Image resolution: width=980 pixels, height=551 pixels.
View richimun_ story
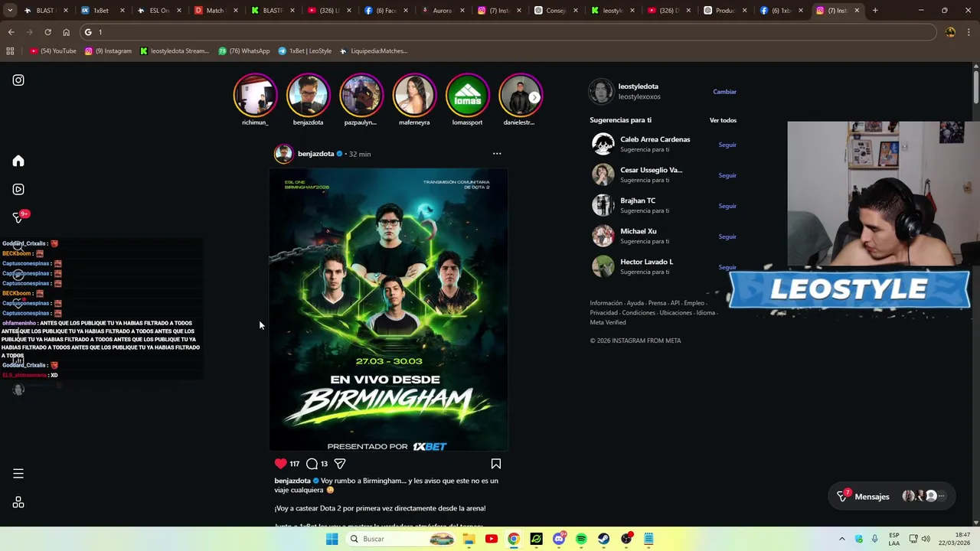255,96
